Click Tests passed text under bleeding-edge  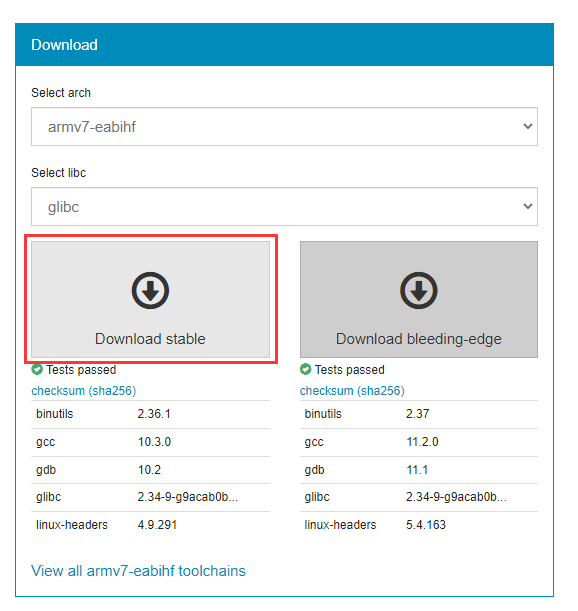pyautogui.click(x=350, y=369)
